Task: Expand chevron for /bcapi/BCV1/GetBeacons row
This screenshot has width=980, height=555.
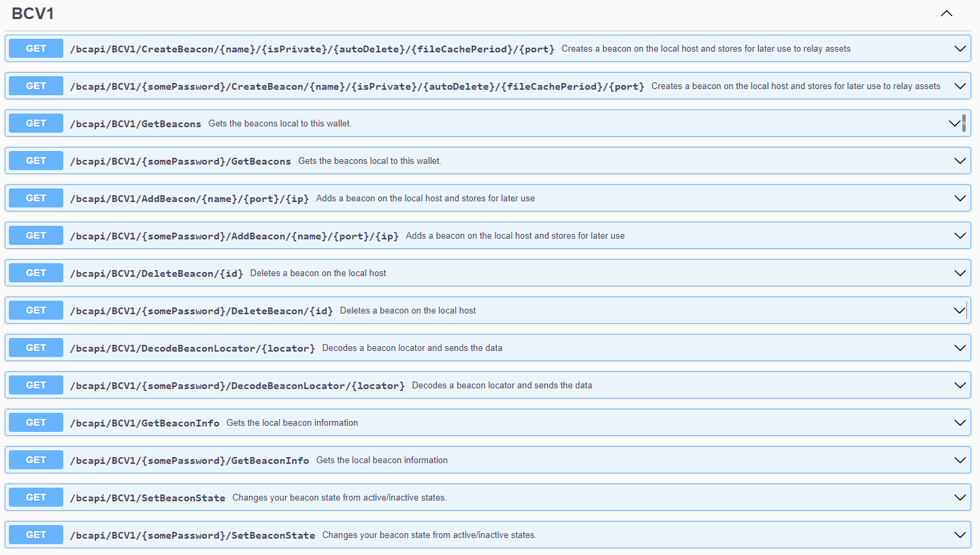Action: pyautogui.click(x=954, y=124)
